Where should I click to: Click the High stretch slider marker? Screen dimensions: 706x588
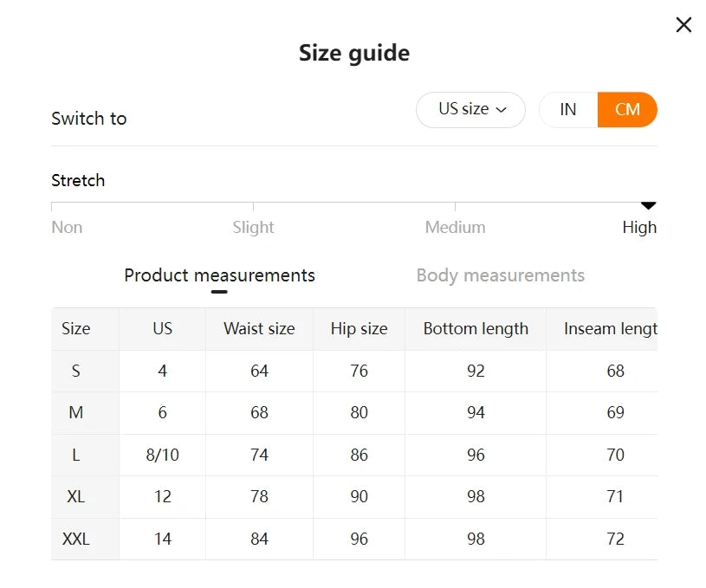(648, 206)
